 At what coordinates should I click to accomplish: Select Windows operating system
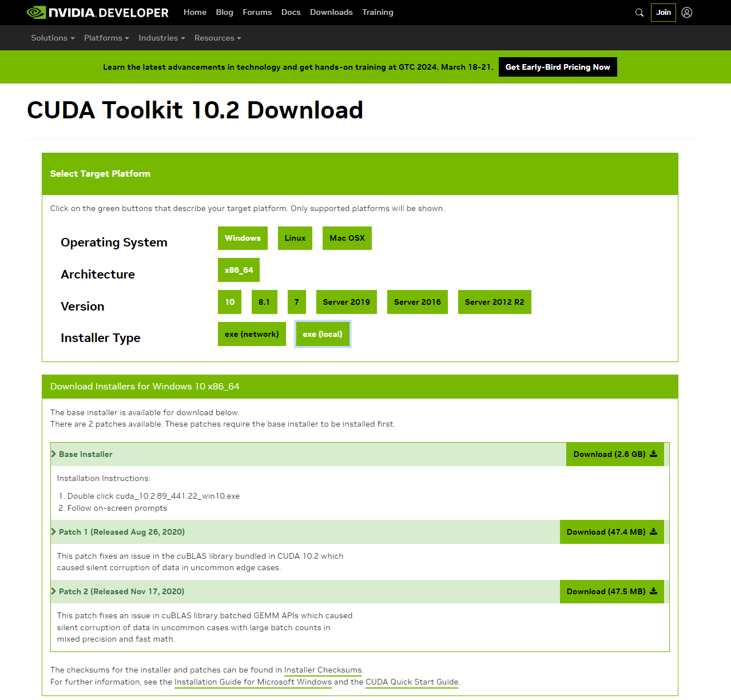pos(243,238)
